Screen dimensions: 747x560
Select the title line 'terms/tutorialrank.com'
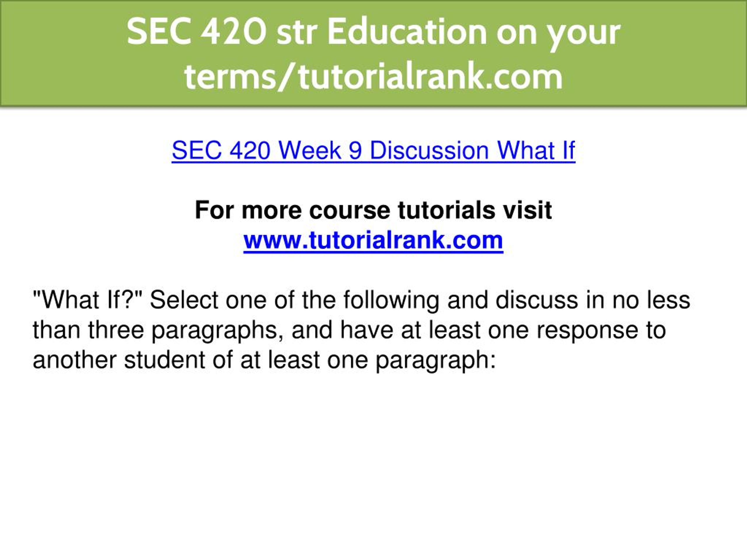(x=373, y=77)
